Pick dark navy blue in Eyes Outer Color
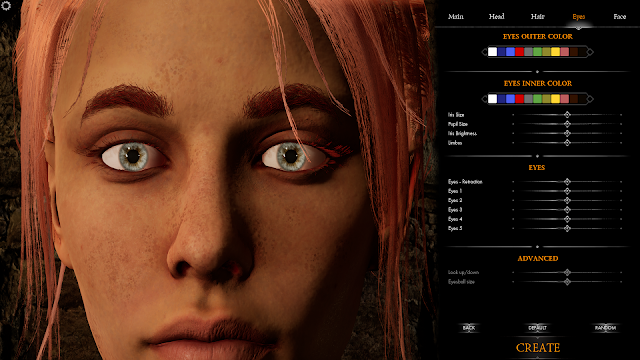This screenshot has height=360, width=640. point(502,52)
